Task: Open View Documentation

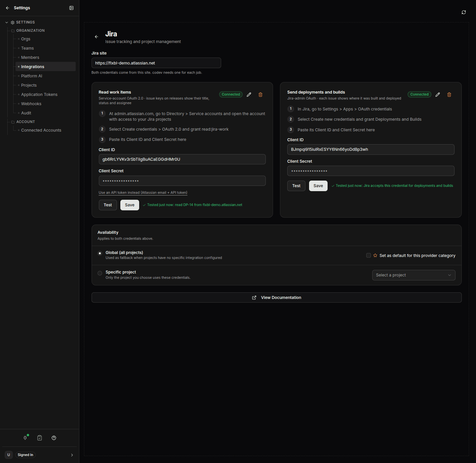Action: click(x=276, y=298)
